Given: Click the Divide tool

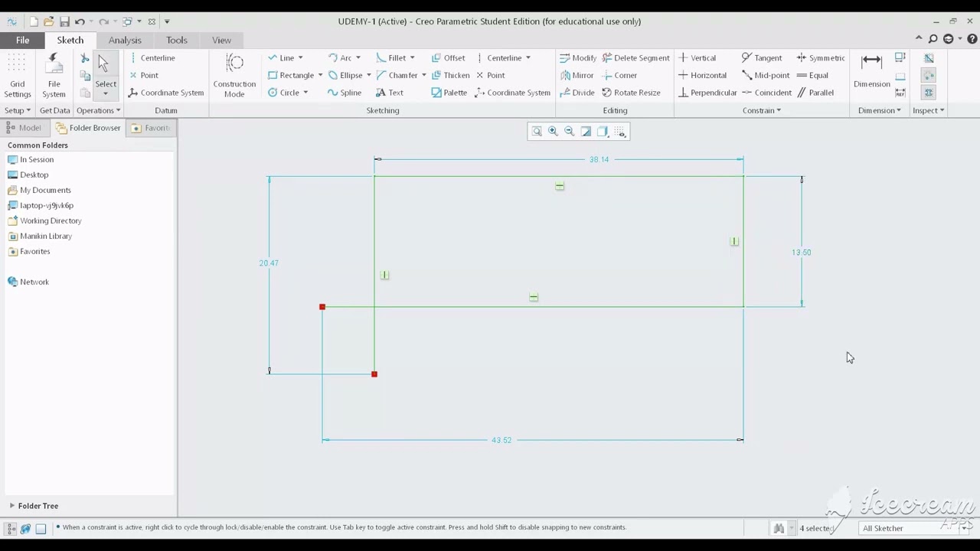Looking at the screenshot, I should coord(577,93).
